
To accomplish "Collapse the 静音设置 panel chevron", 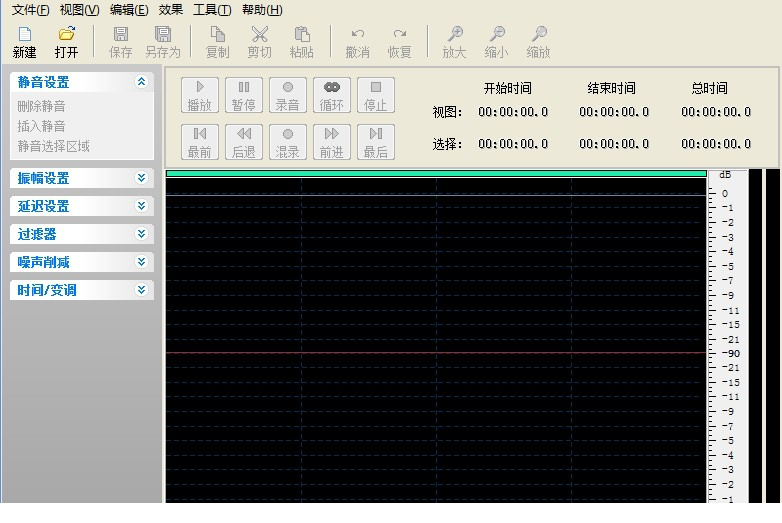I will pos(142,82).
